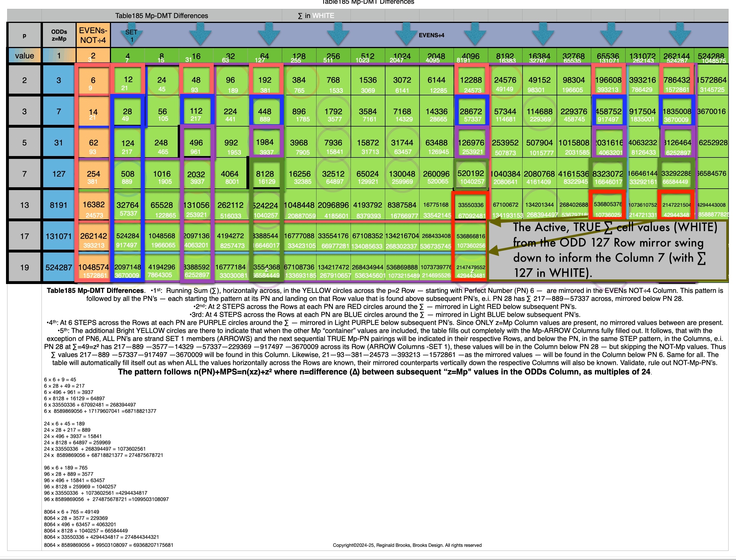Click the down arrow above column 16384
Viewport: 736px width, 560px height.
pos(543,34)
